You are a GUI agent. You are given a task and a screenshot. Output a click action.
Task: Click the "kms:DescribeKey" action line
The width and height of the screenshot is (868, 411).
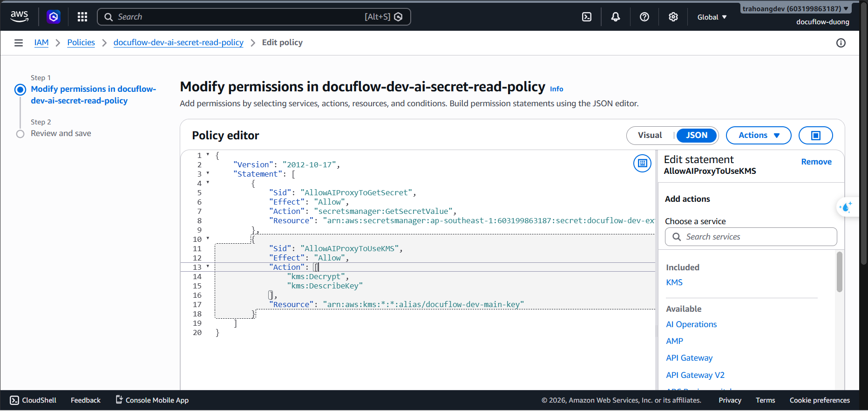[325, 286]
